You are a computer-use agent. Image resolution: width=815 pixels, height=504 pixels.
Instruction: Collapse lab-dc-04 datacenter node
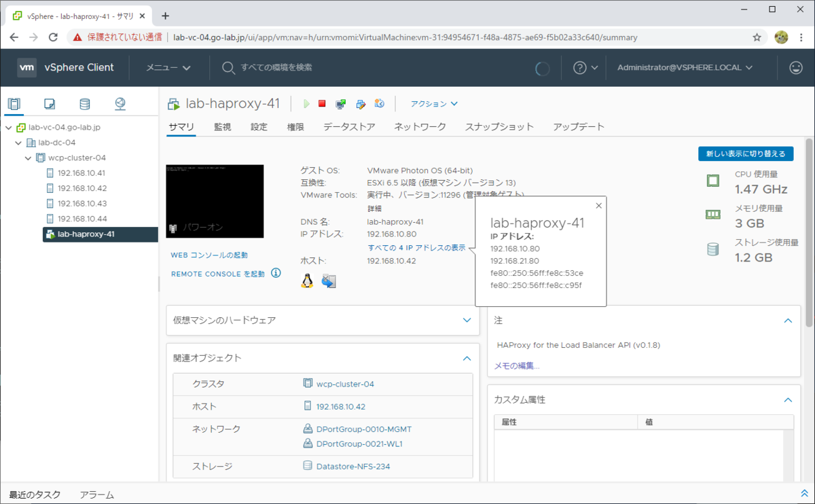click(18, 143)
